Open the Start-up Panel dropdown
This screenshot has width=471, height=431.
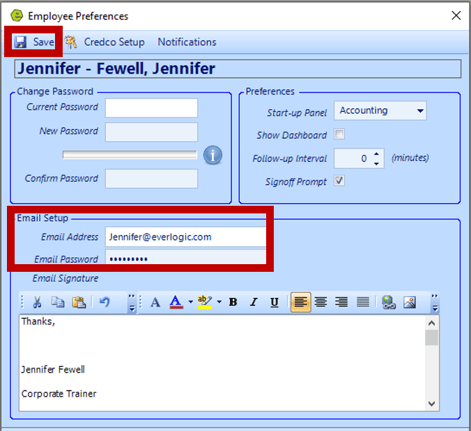pyautogui.click(x=420, y=111)
